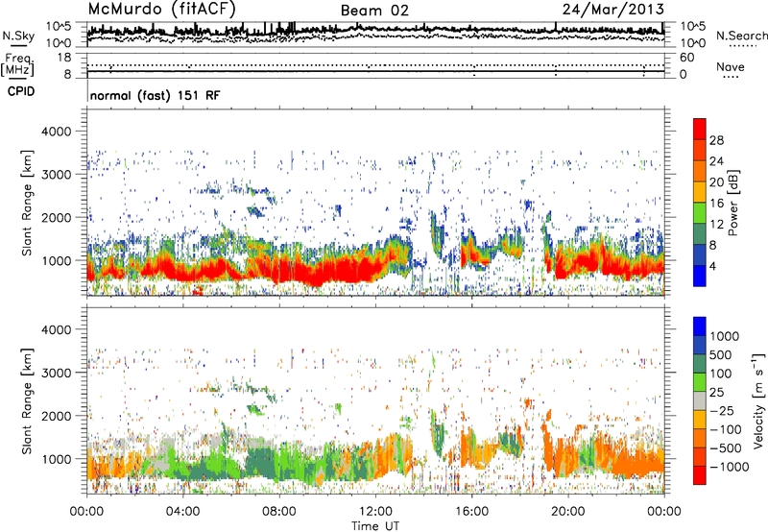Click the 'McMurdo (fitACF)' title text
The image size is (768, 532).
click(161, 10)
